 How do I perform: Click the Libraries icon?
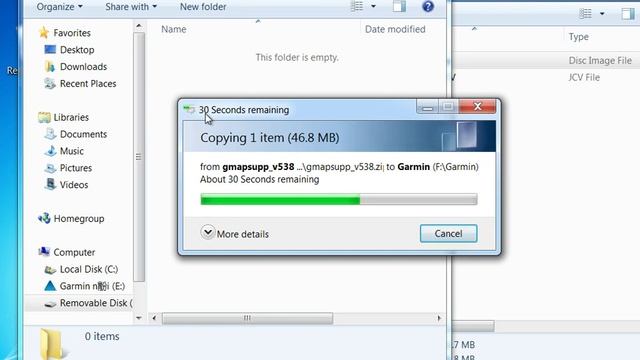tap(44, 118)
